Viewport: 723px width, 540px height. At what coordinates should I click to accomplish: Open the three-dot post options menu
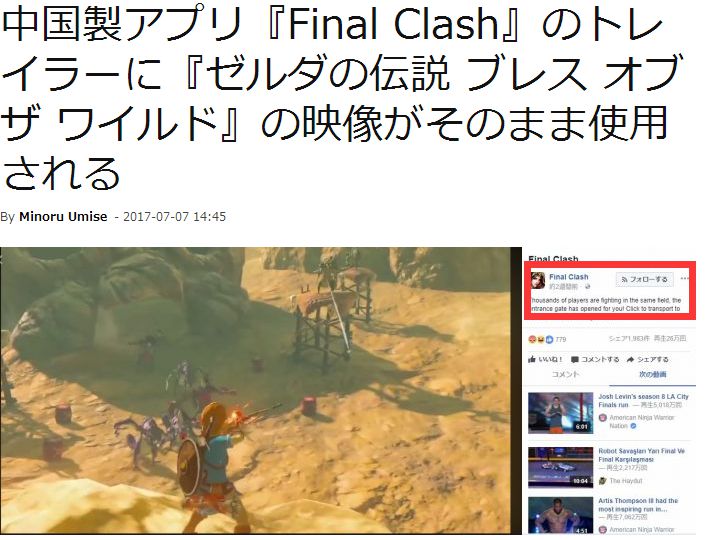pyautogui.click(x=685, y=279)
